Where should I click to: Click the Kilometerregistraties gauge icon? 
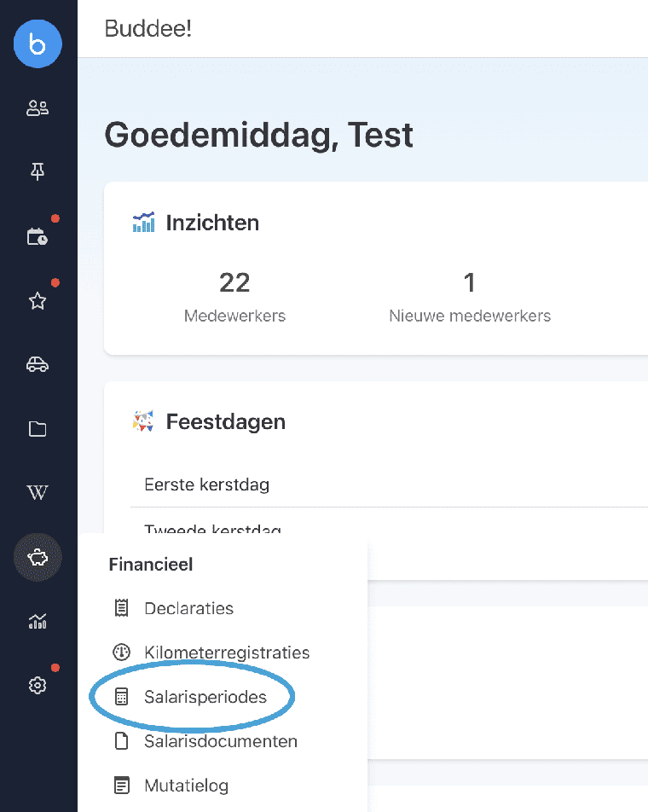pyautogui.click(x=122, y=652)
